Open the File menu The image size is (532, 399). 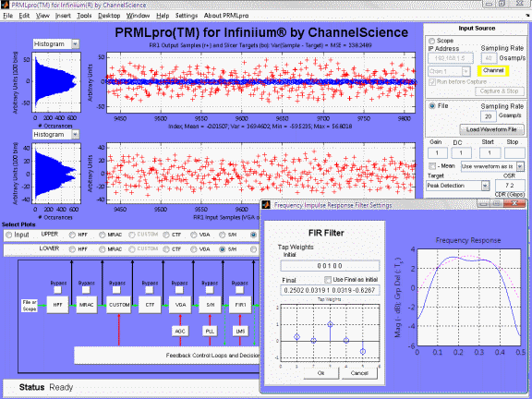tap(7, 16)
